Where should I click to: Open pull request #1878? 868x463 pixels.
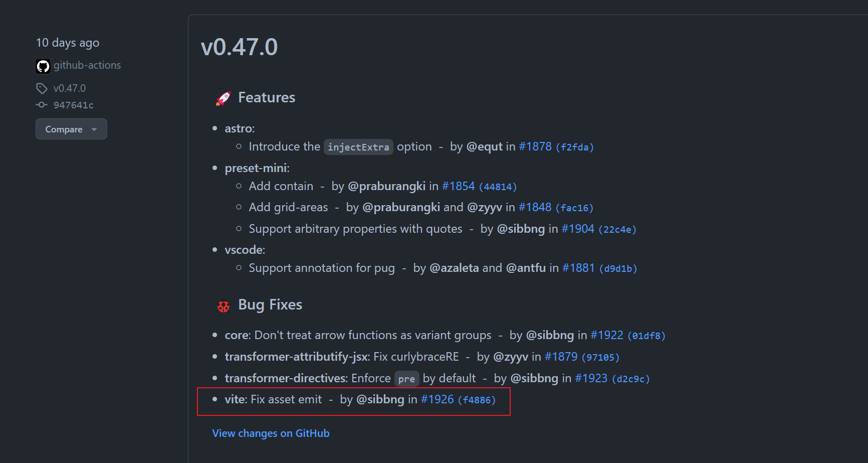pos(535,146)
